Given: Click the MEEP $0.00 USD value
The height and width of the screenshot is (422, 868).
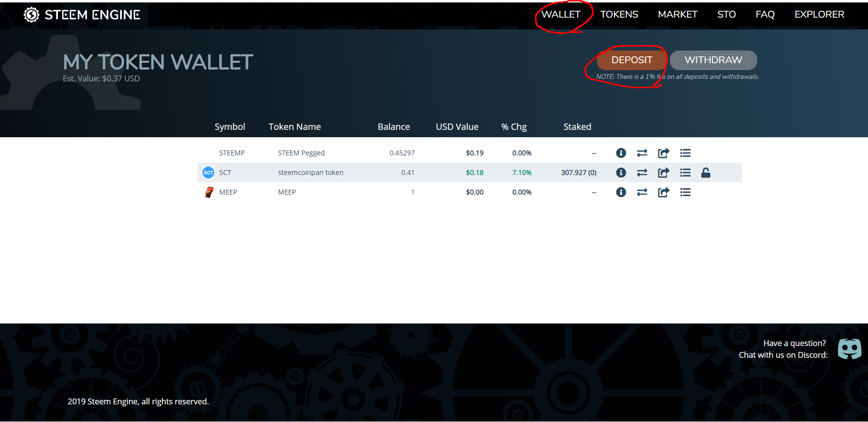Looking at the screenshot, I should (475, 192).
